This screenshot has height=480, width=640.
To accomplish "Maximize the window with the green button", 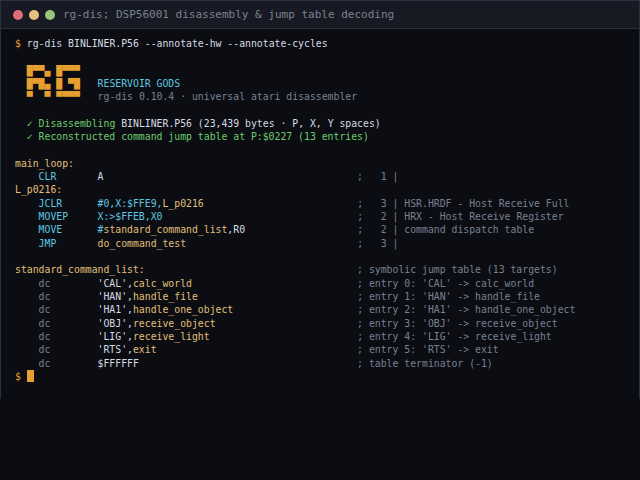I will click(x=50, y=15).
